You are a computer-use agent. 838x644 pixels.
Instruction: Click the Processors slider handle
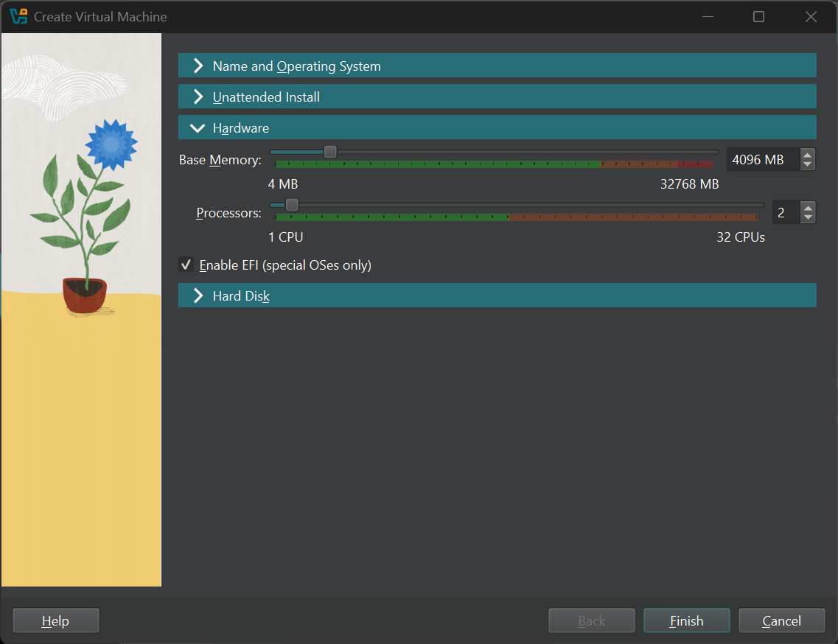point(292,206)
